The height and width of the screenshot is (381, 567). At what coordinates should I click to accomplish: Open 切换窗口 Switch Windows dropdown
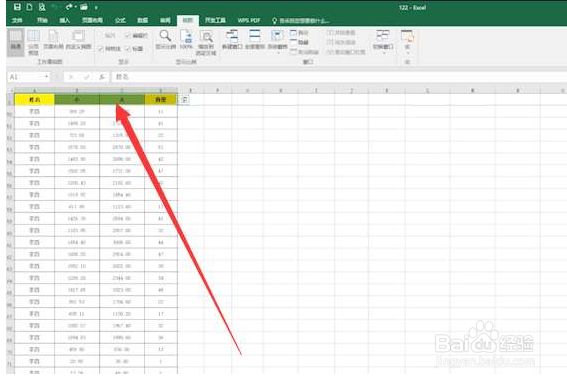point(383,42)
